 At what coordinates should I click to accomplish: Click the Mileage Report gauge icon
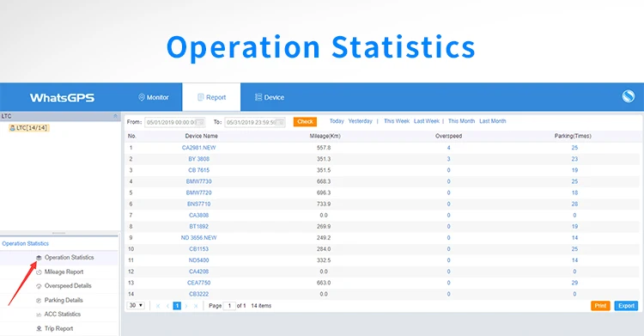(x=39, y=272)
